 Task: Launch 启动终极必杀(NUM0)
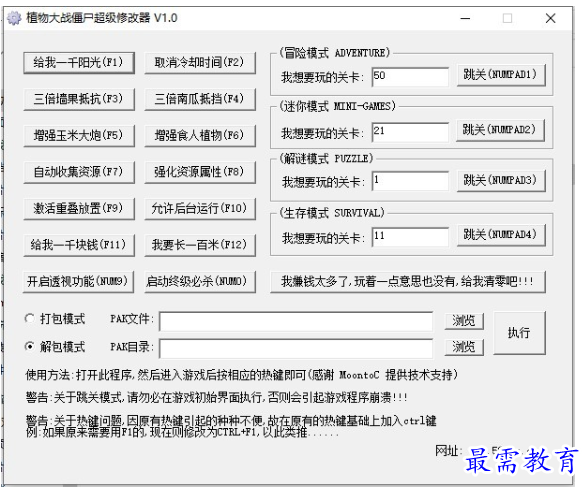pos(200,282)
